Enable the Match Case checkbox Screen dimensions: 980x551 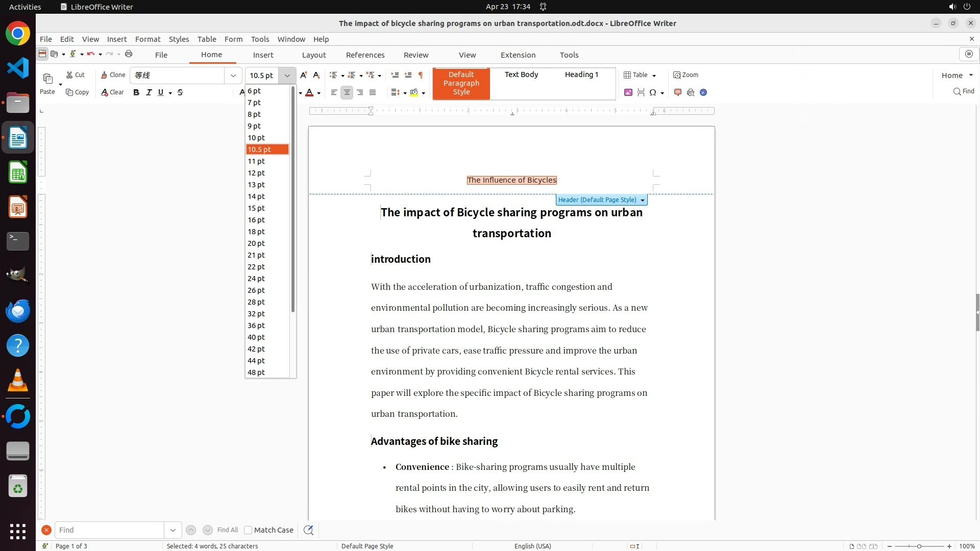[248, 530]
